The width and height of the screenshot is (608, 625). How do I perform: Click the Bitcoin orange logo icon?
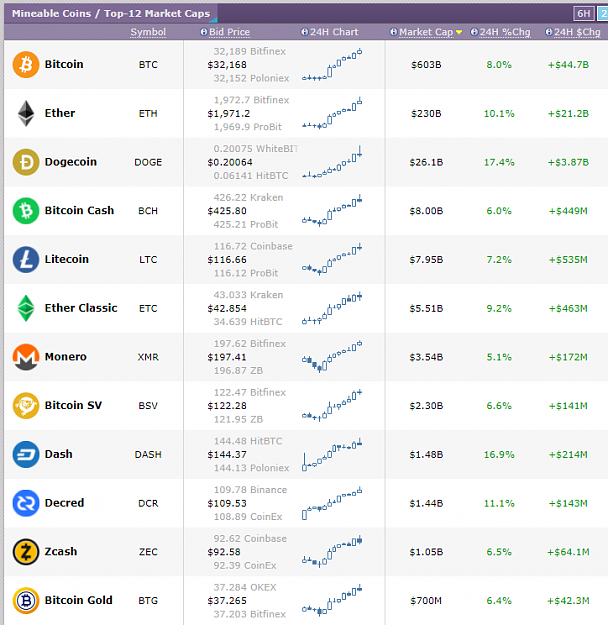26,64
